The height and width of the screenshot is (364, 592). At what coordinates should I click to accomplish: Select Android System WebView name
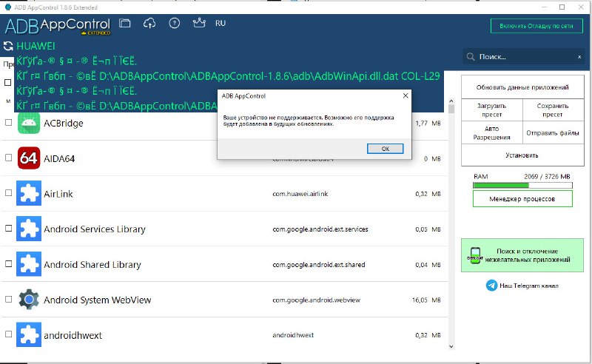(x=98, y=300)
